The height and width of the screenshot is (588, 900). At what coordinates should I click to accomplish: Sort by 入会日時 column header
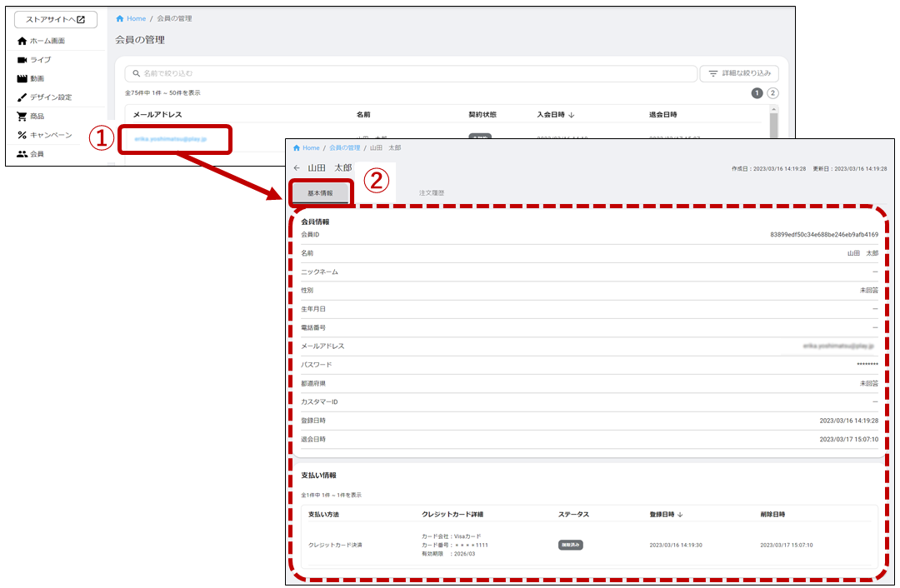(x=551, y=115)
